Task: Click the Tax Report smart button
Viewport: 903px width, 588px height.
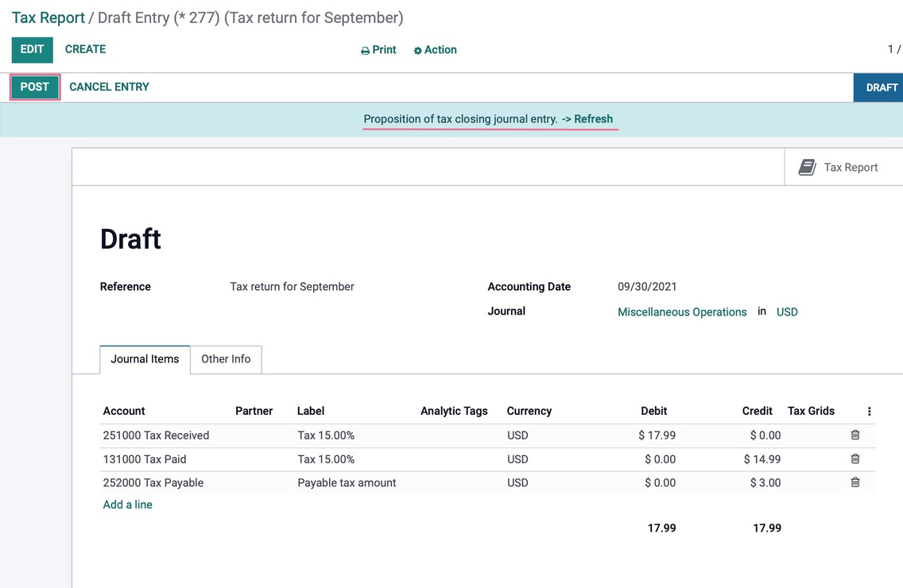Action: pos(843,167)
